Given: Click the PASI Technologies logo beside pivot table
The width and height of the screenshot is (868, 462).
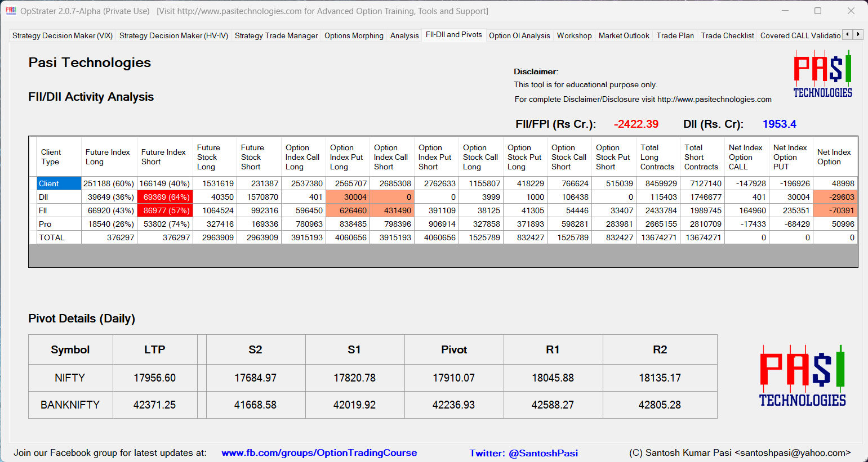Looking at the screenshot, I should pyautogui.click(x=803, y=376).
